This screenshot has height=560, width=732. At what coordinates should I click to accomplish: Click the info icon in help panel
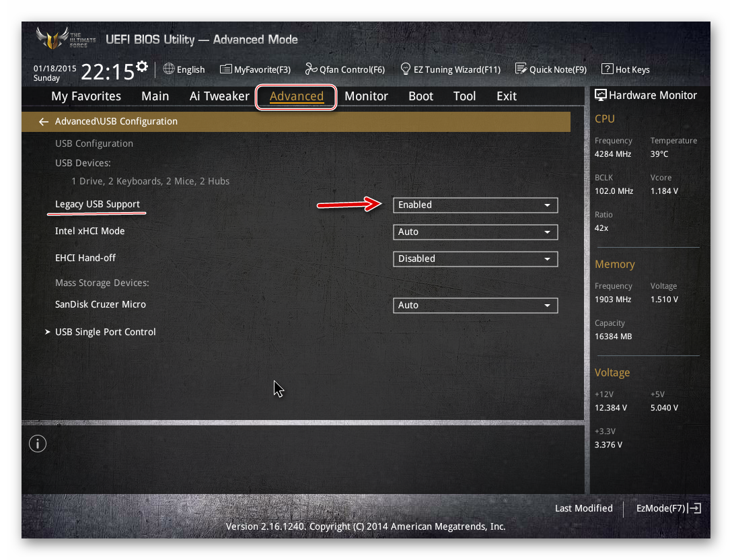(x=38, y=444)
